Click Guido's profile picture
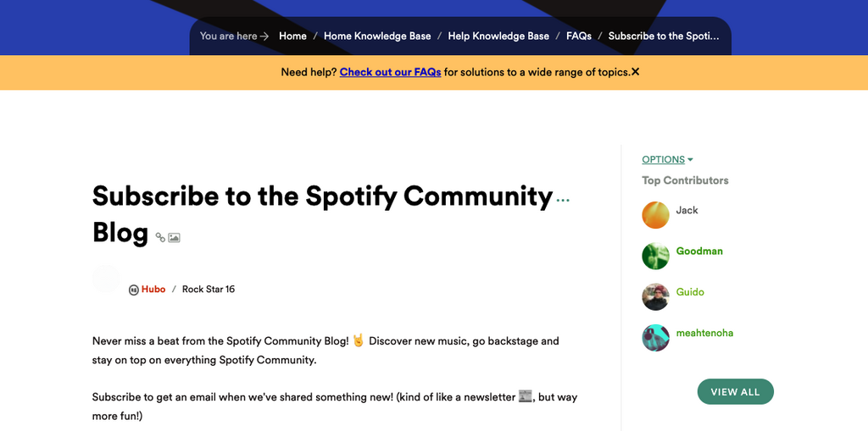 [655, 296]
